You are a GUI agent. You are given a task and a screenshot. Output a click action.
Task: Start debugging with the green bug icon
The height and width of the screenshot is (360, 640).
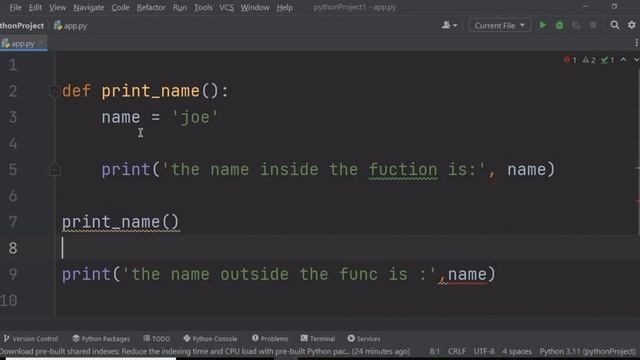pos(560,25)
